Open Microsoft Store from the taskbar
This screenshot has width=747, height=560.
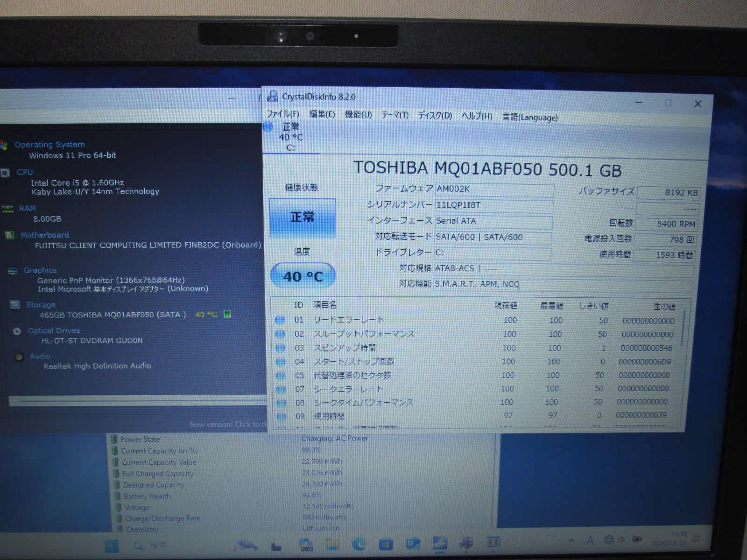click(386, 544)
